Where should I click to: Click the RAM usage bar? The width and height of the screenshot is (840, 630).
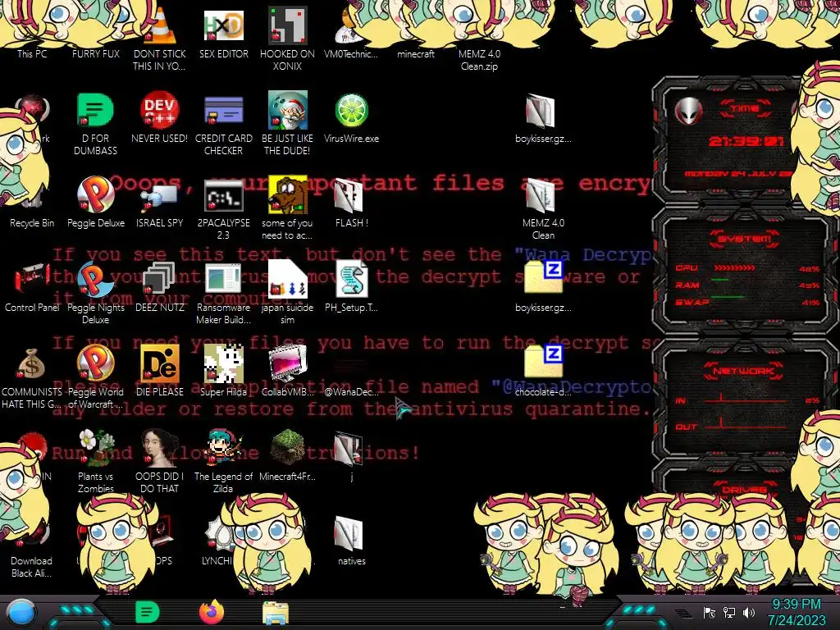coord(720,280)
